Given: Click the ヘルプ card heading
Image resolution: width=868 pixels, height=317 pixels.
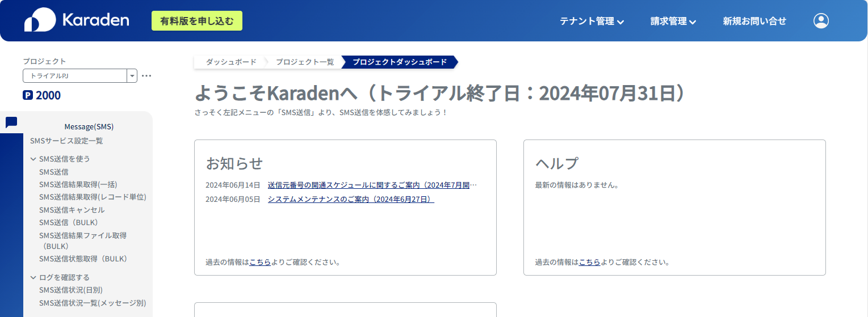Looking at the screenshot, I should [x=557, y=163].
